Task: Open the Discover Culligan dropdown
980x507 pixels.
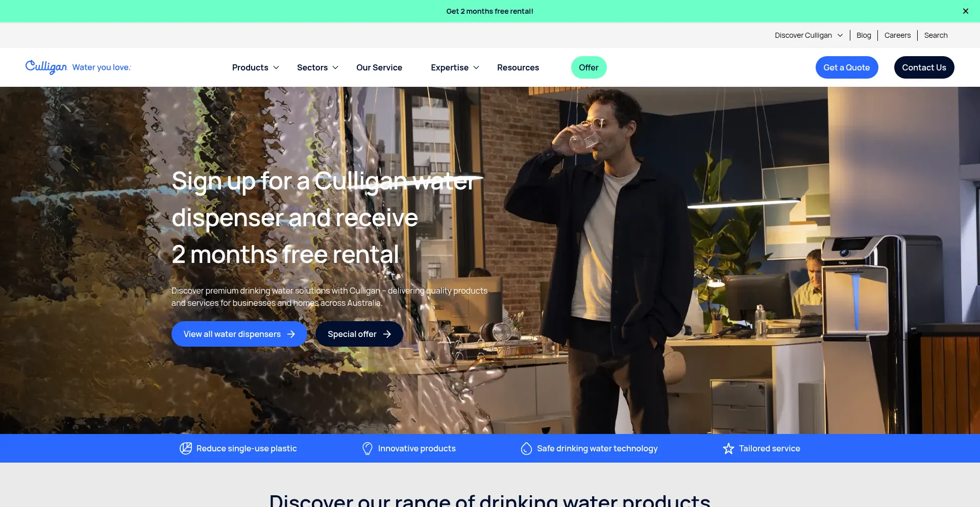Action: pyautogui.click(x=808, y=35)
